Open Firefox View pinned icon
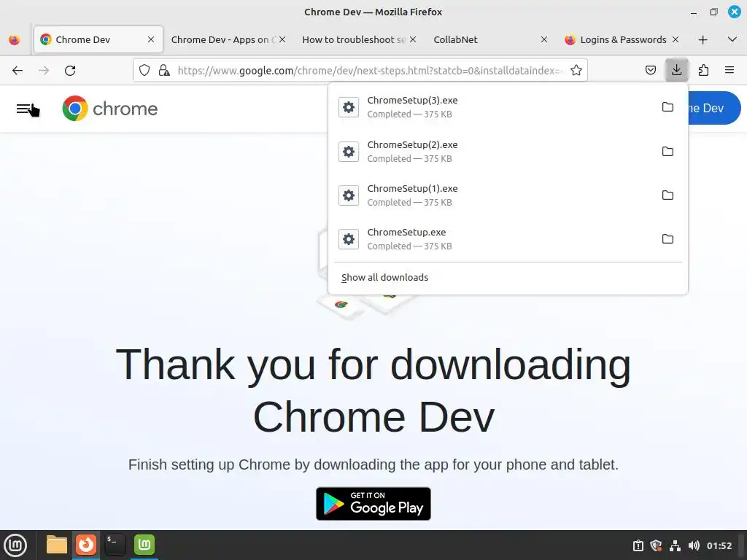Image resolution: width=747 pixels, height=560 pixels. (15, 39)
